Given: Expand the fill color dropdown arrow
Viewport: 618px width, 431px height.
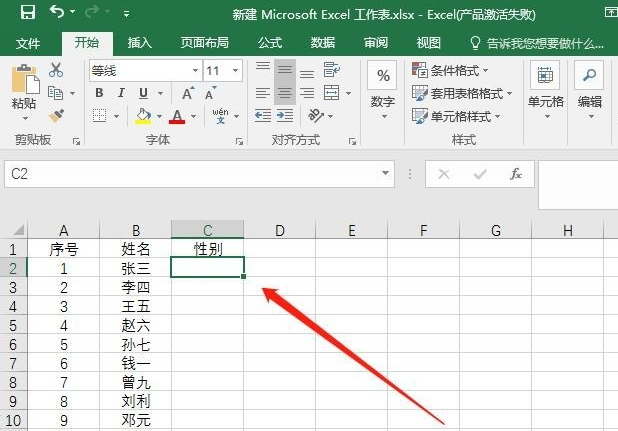Looking at the screenshot, I should click(160, 116).
